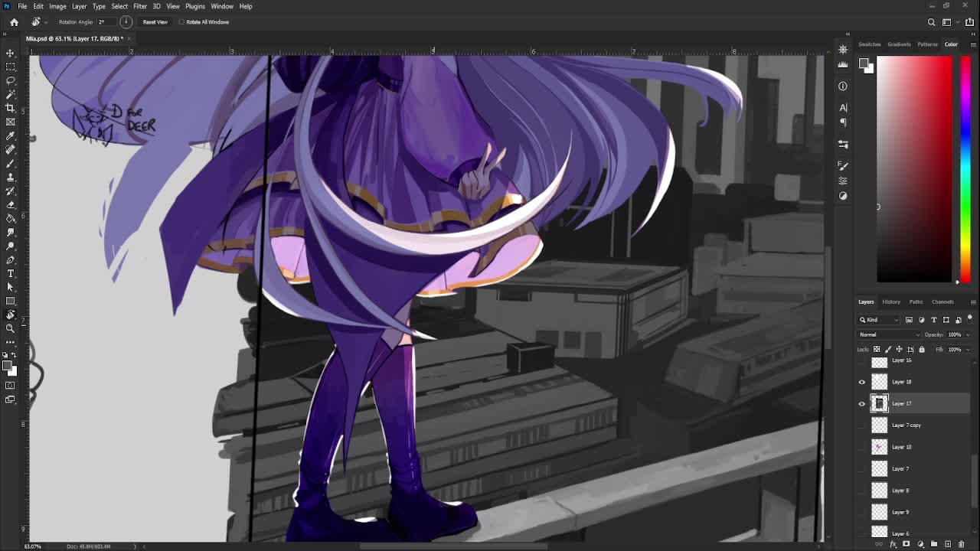Screen dimensions: 980x551
Task: Click the hue spectrum slider
Action: point(965,168)
